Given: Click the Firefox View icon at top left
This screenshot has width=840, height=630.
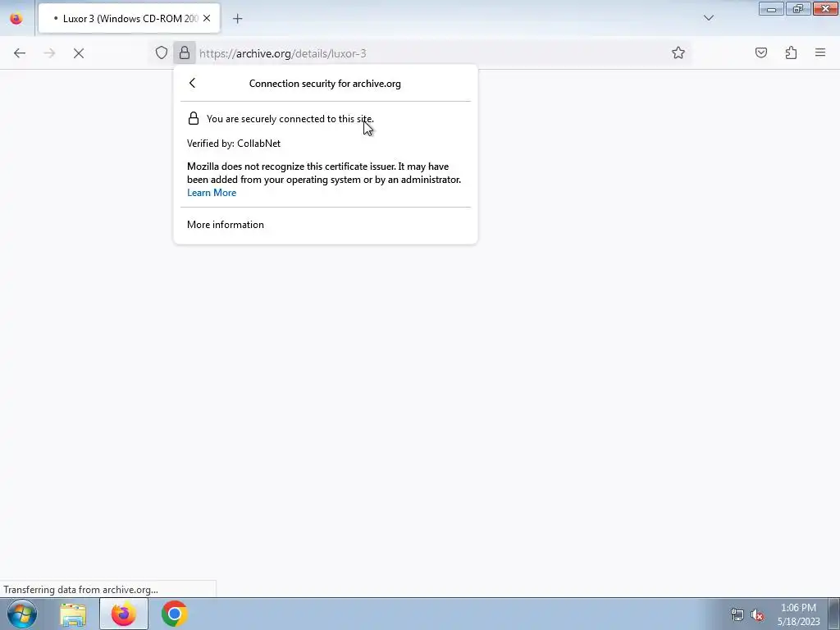Looking at the screenshot, I should pos(16,19).
